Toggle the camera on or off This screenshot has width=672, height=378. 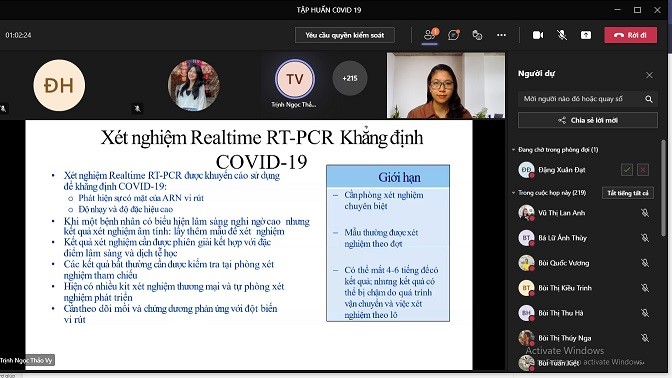pos(538,35)
